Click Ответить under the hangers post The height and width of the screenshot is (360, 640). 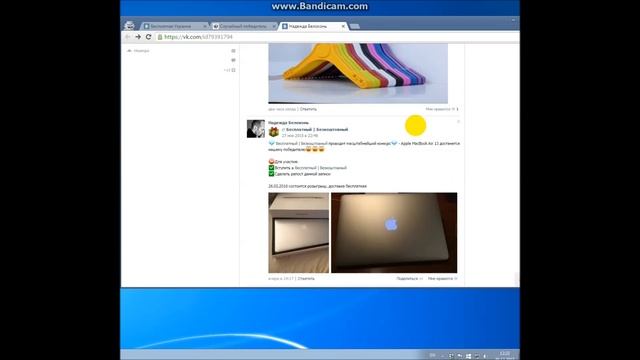click(x=308, y=109)
